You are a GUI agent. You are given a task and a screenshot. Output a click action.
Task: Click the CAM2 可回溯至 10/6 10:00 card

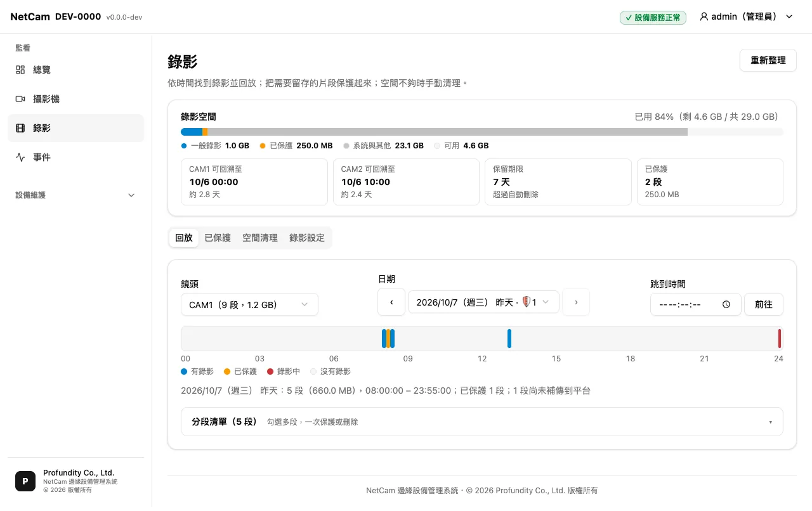pyautogui.click(x=406, y=182)
